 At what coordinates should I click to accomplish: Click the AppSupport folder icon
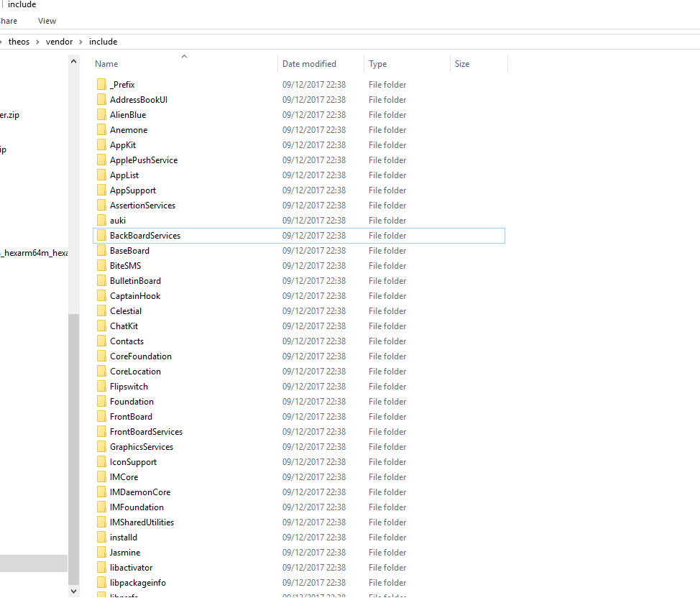(x=102, y=190)
